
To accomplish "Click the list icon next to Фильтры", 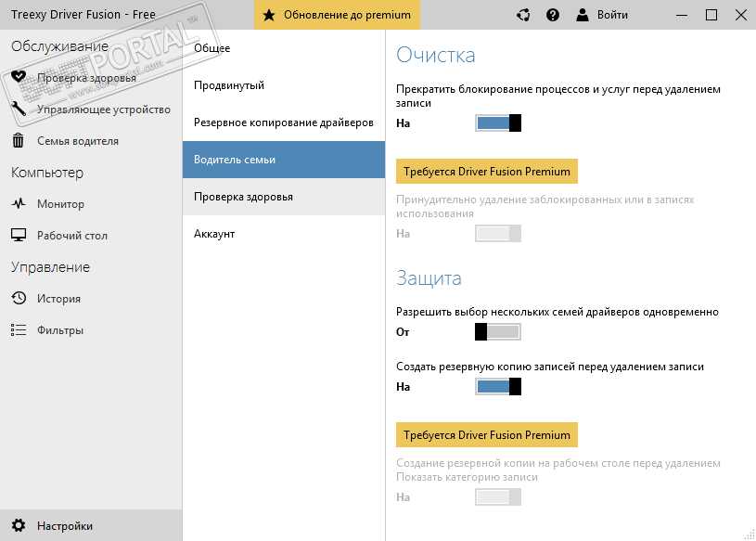I will click(x=19, y=330).
